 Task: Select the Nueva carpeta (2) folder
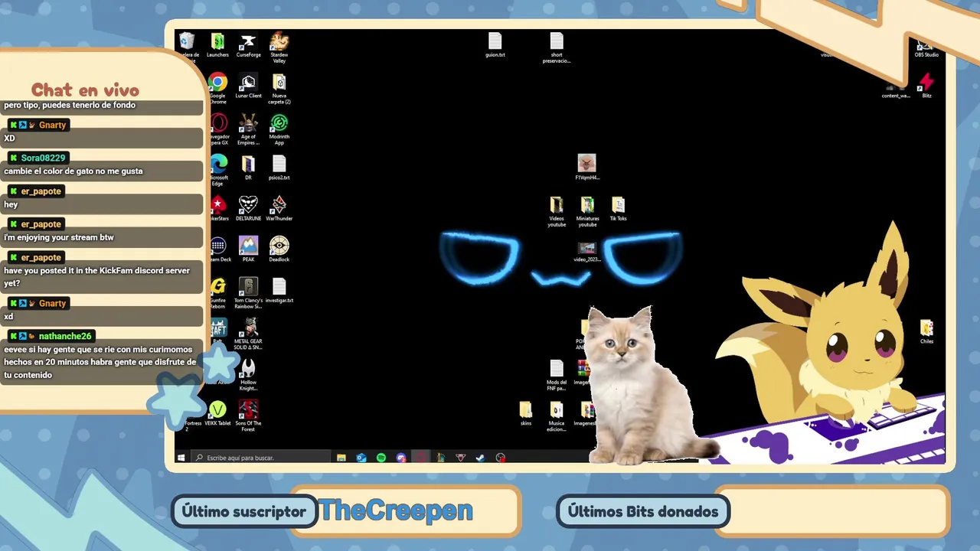tap(279, 89)
